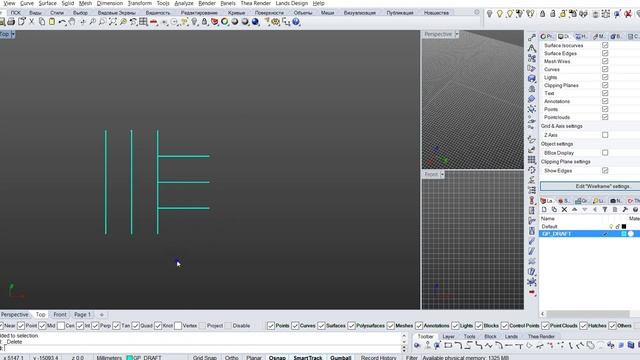Click the Copy toolbar icon
The width and height of the screenshot is (640, 360).
coord(42,22)
